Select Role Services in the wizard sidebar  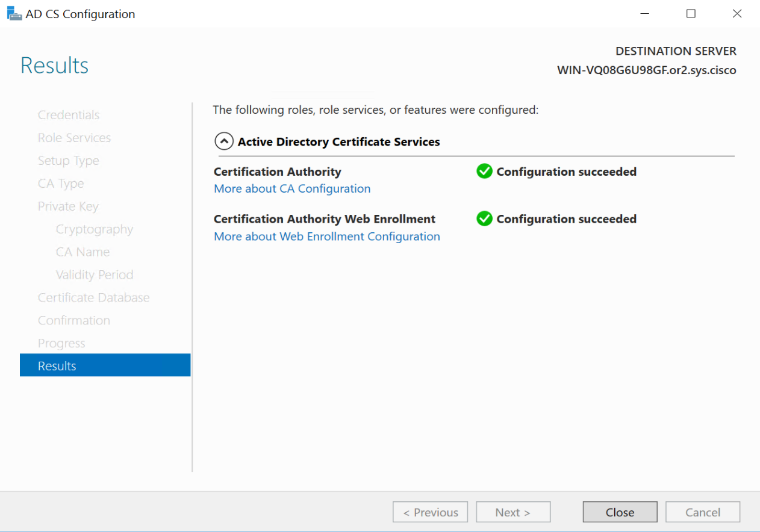click(x=74, y=138)
